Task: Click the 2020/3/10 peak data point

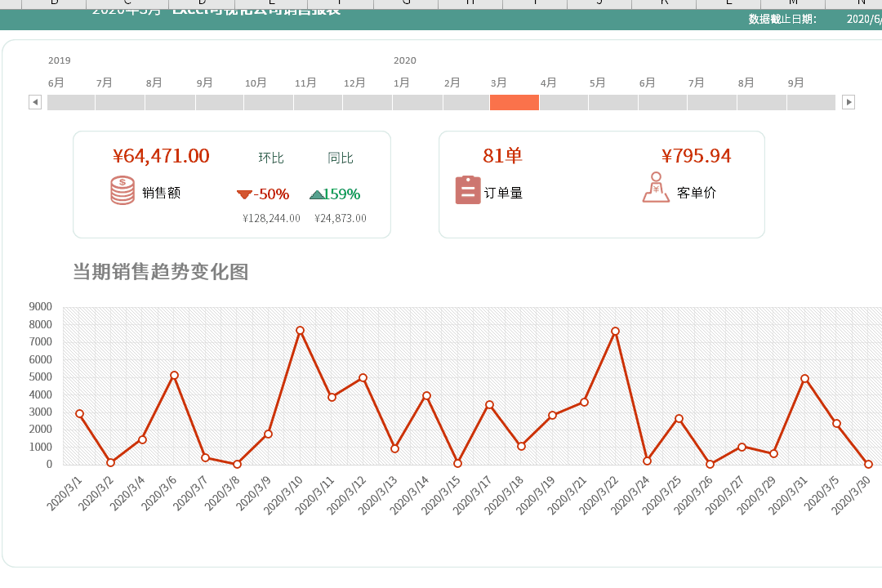Action: [300, 331]
